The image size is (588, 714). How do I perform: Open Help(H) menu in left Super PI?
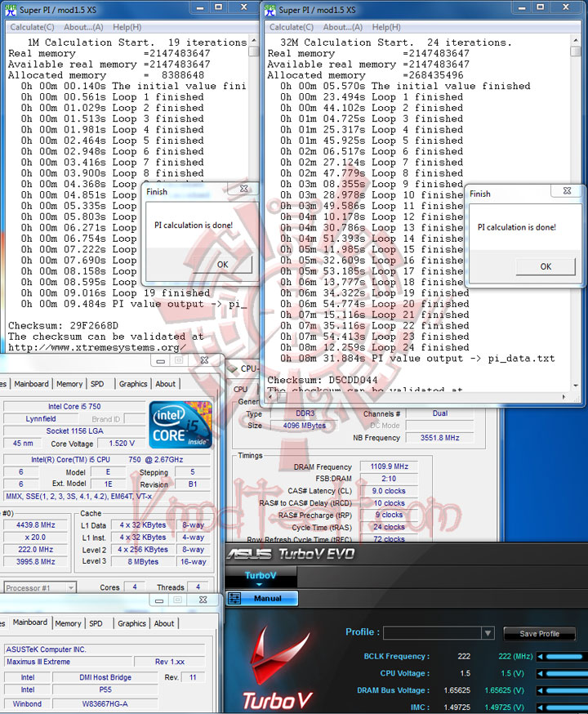[x=127, y=27]
